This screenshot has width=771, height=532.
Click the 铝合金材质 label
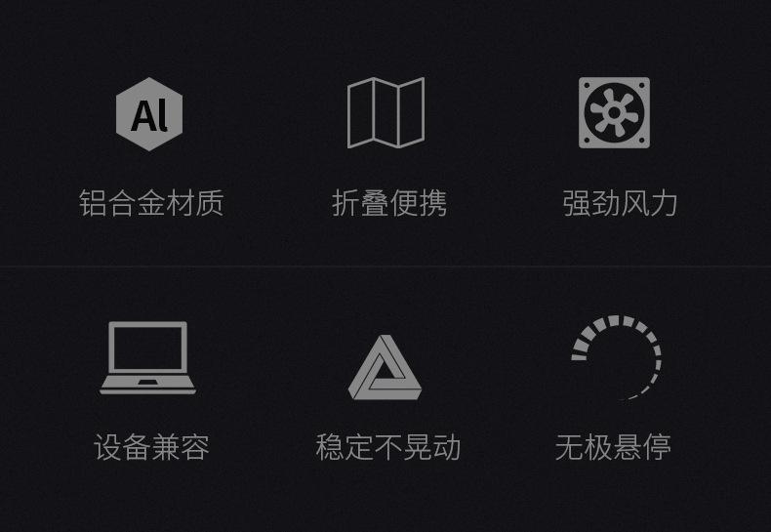pyautogui.click(x=151, y=203)
